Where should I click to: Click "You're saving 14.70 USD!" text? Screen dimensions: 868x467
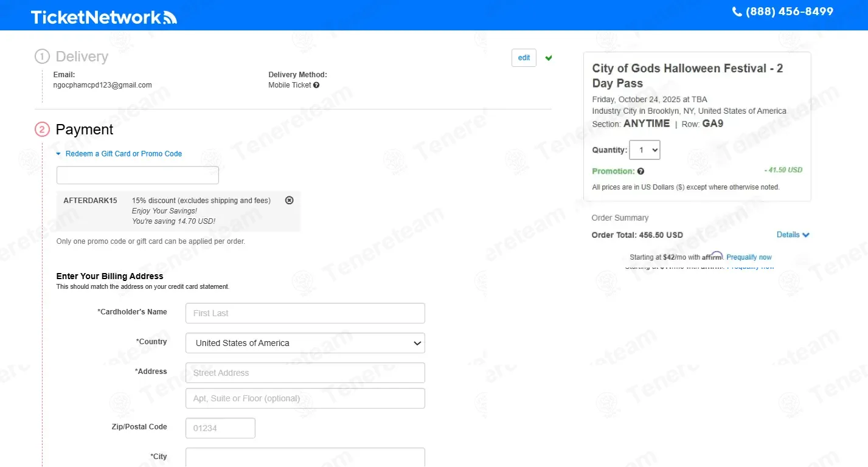(173, 221)
